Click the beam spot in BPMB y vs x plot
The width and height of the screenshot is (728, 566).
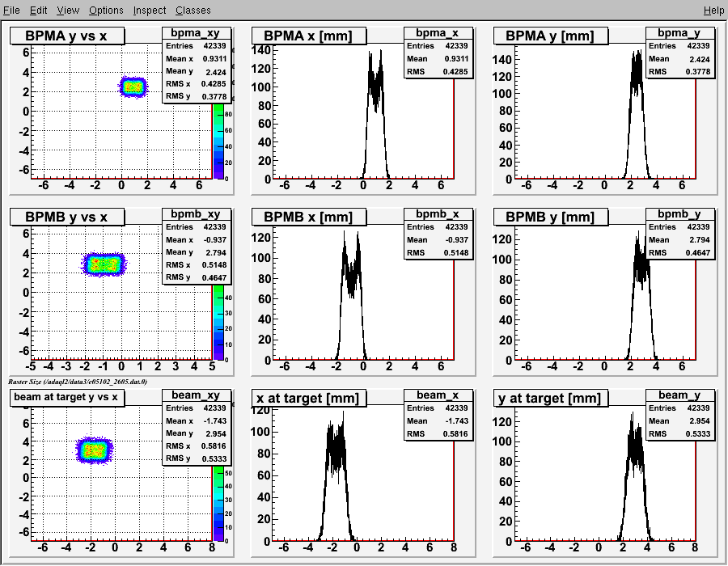tap(104, 264)
